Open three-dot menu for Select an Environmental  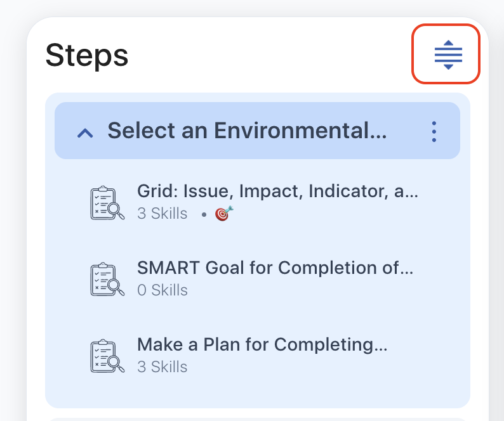pyautogui.click(x=434, y=131)
